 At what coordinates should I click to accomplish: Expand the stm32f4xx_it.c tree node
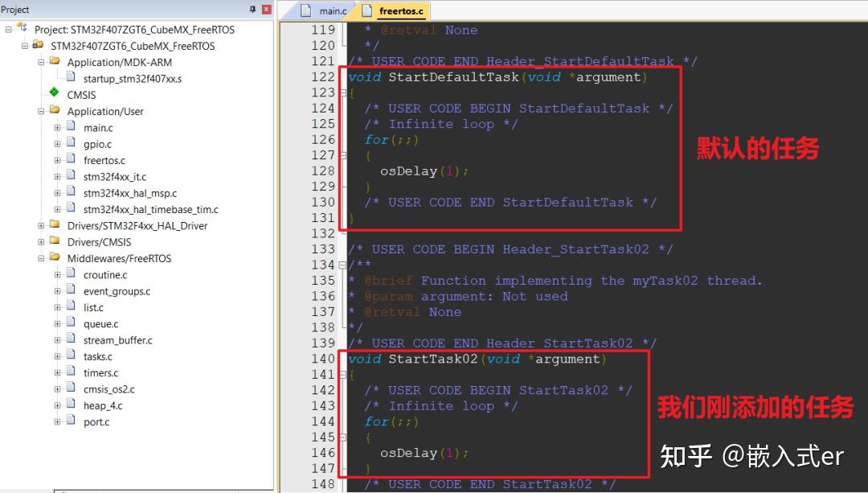pyautogui.click(x=56, y=176)
